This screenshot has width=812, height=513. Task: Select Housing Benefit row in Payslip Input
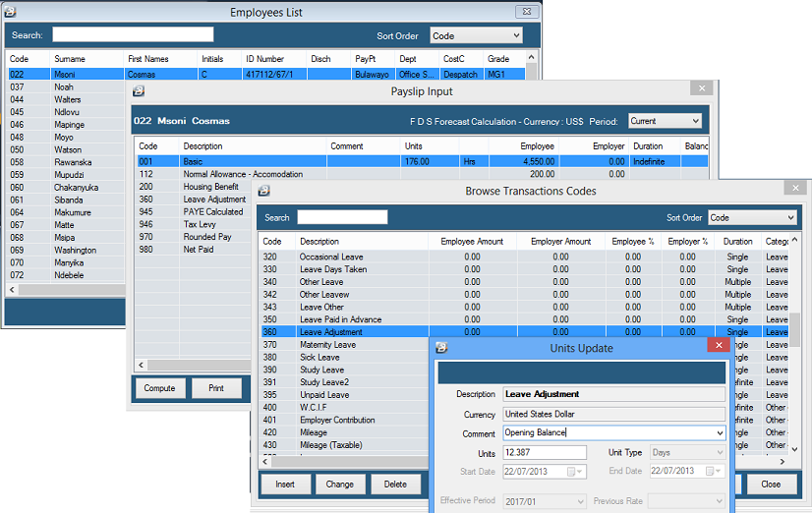click(x=195, y=187)
